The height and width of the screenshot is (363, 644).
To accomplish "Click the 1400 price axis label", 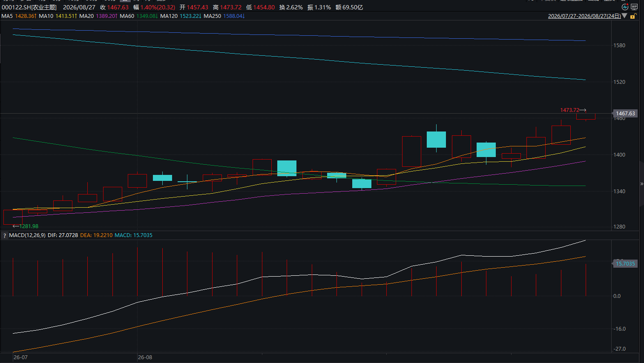I will (x=619, y=155).
